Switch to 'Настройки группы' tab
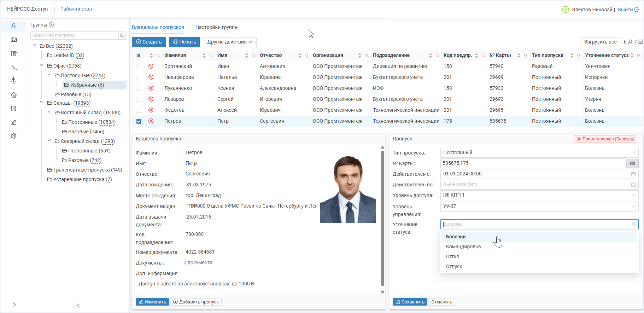644x313 pixels. pos(217,28)
